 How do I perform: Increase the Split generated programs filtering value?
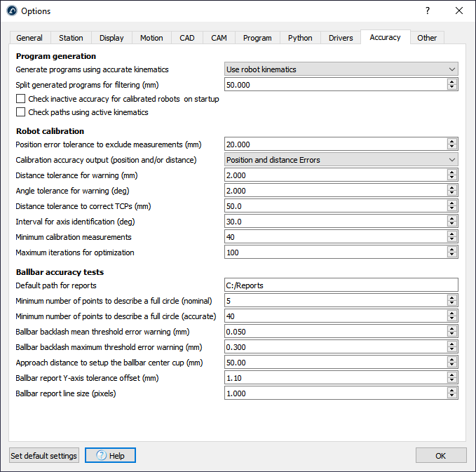(452, 81)
